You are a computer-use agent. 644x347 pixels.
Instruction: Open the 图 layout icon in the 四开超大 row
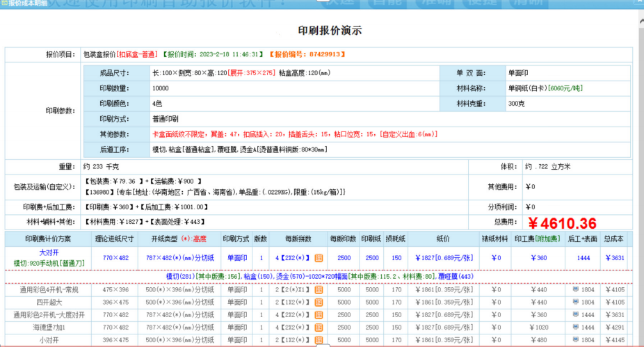(x=319, y=302)
